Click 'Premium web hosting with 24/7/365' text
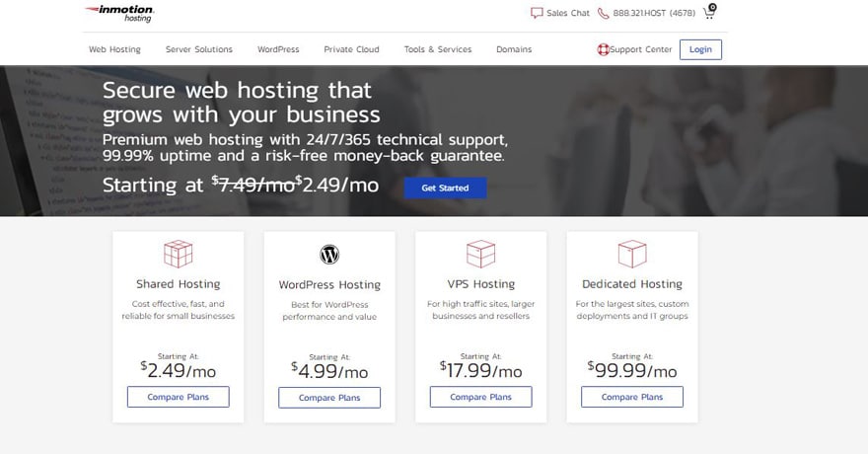868x454 pixels. point(305,147)
